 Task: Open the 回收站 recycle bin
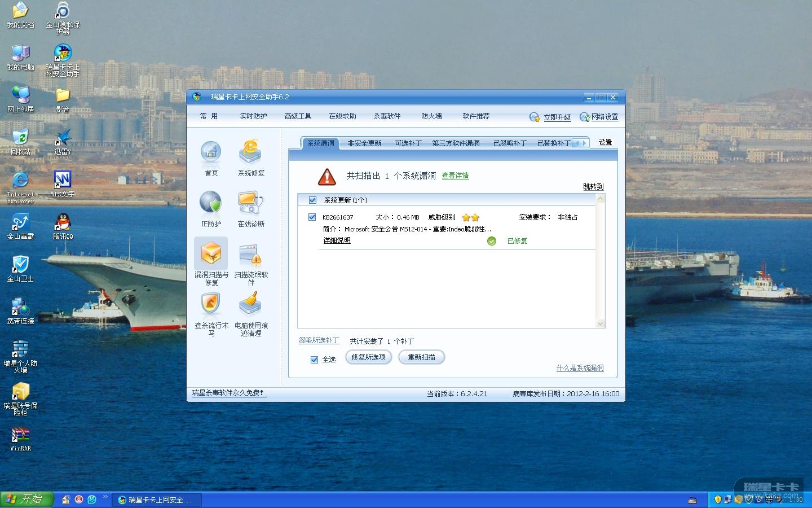click(x=20, y=142)
